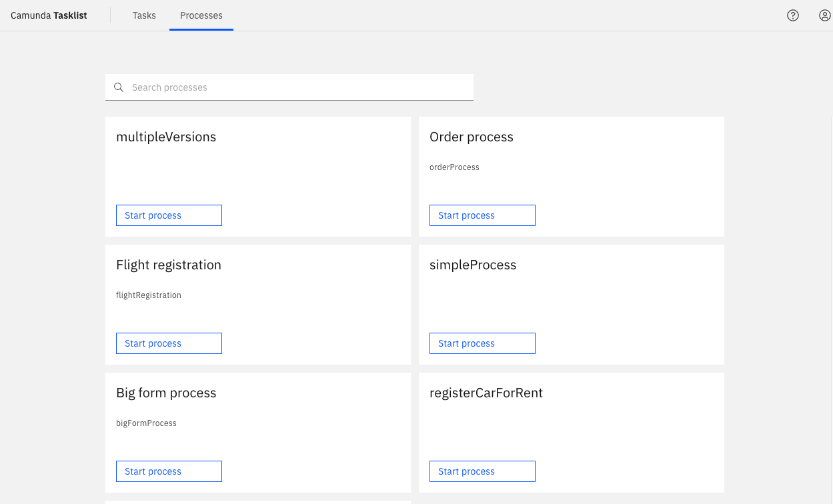Click the orderProcess identifier text
The width and height of the screenshot is (833, 504).
454,167
